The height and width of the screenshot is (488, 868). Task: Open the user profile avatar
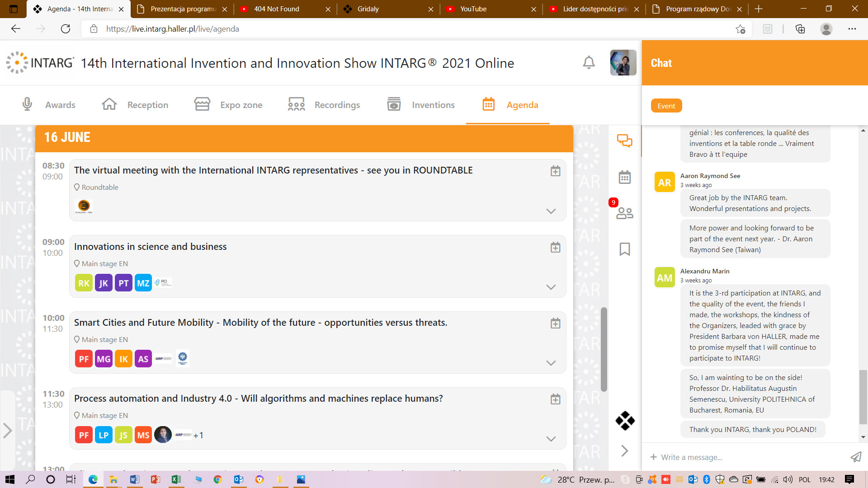623,62
